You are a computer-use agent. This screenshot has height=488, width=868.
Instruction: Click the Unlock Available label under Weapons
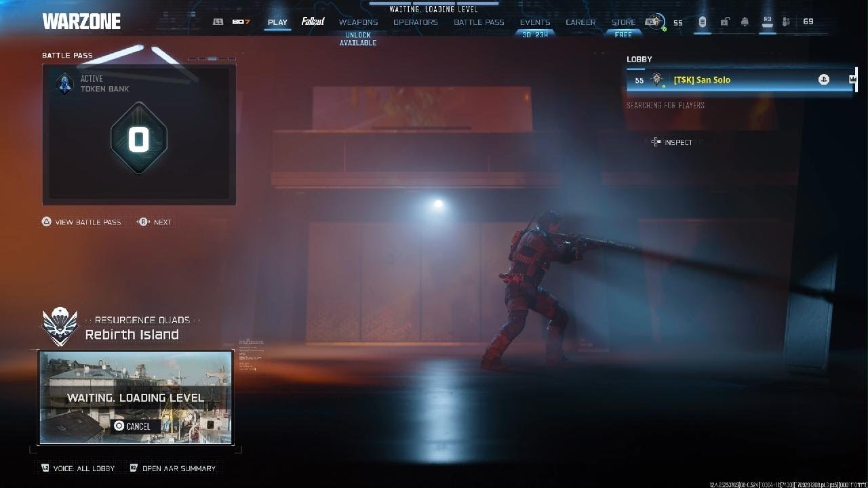tap(358, 39)
